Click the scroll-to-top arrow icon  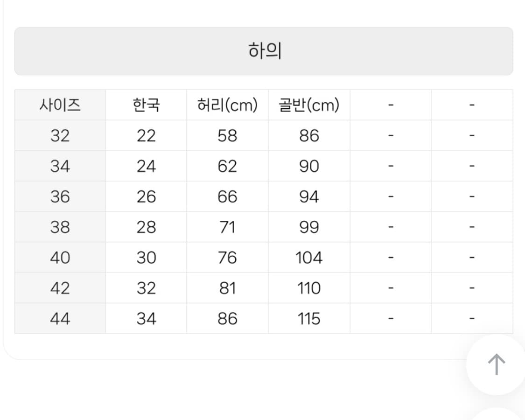click(496, 365)
